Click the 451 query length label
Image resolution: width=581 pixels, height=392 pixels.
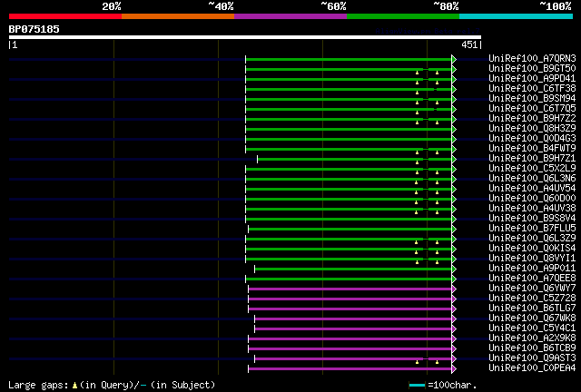(469, 44)
